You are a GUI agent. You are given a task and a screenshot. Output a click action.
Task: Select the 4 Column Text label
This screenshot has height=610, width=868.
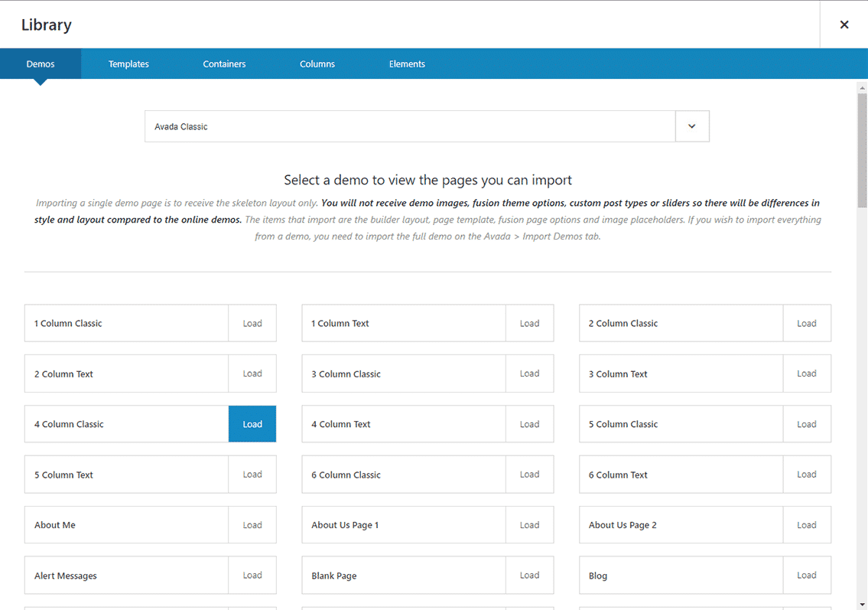point(341,424)
